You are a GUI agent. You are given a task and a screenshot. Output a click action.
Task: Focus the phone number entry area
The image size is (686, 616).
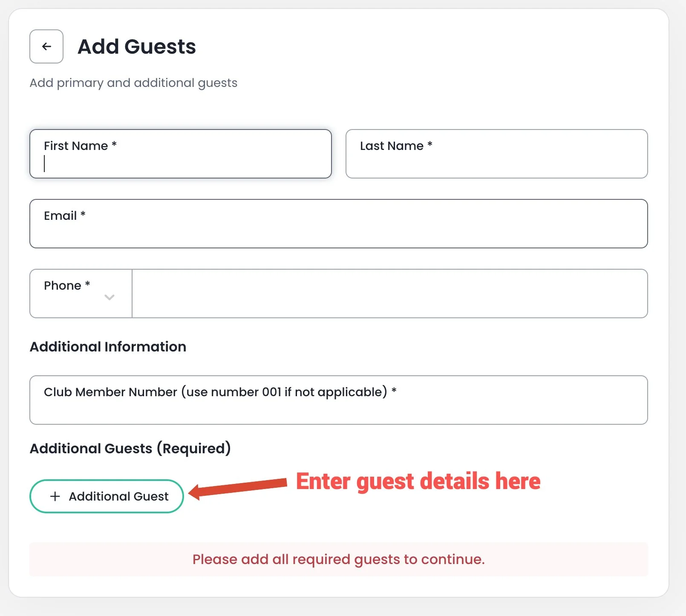click(x=390, y=294)
